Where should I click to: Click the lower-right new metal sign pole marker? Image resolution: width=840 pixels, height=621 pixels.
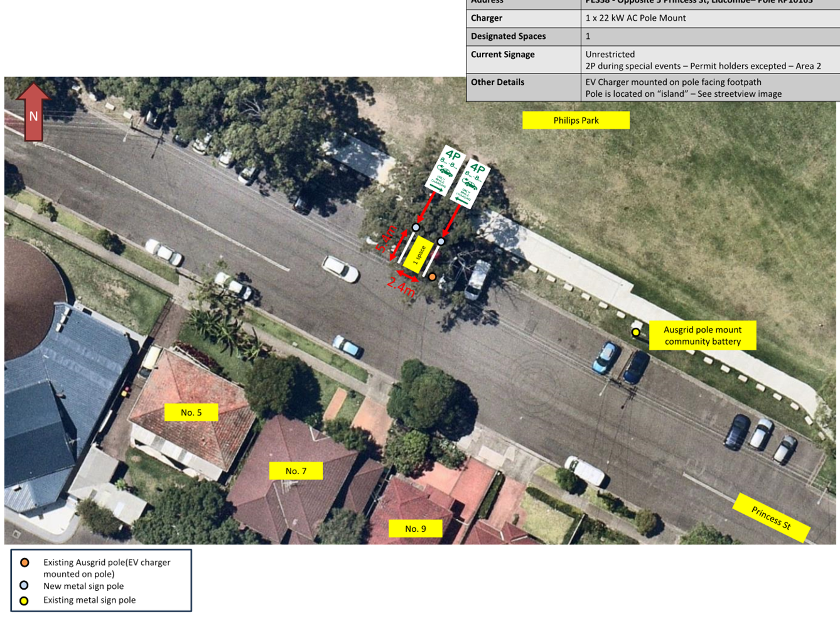click(x=441, y=242)
